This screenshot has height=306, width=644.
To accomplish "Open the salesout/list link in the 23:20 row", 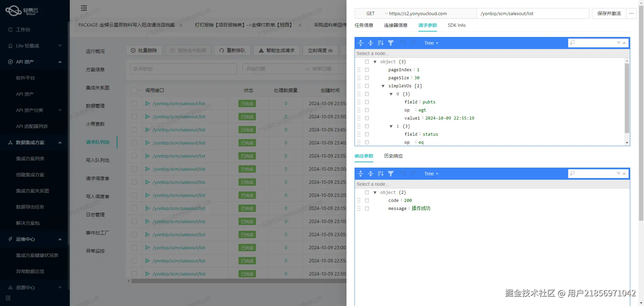I will tap(179, 195).
